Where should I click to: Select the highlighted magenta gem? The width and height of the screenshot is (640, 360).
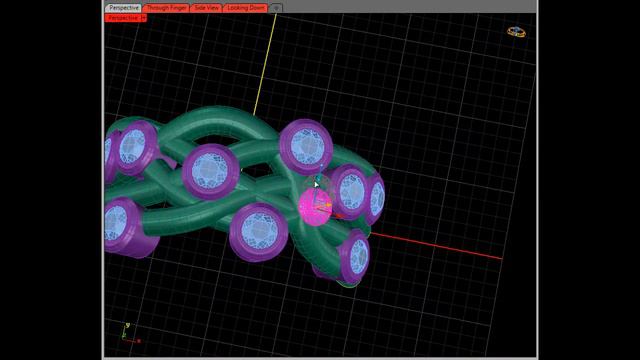[x=315, y=207]
